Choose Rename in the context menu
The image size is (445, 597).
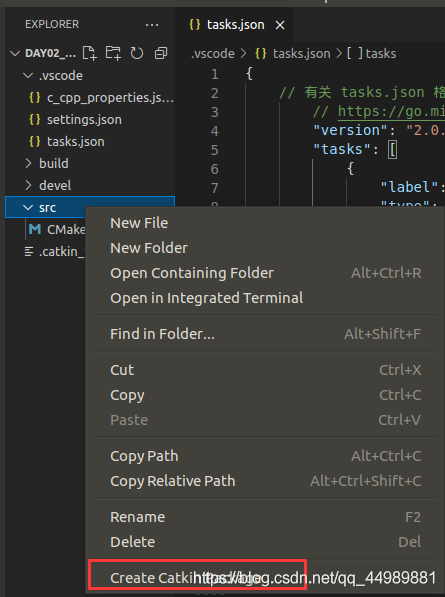[x=137, y=517]
